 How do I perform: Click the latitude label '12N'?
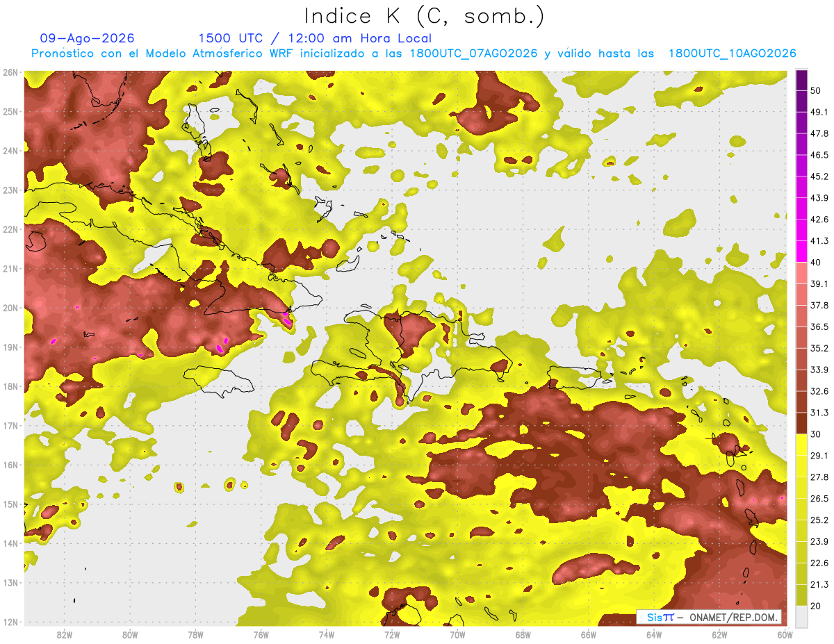click(x=10, y=622)
